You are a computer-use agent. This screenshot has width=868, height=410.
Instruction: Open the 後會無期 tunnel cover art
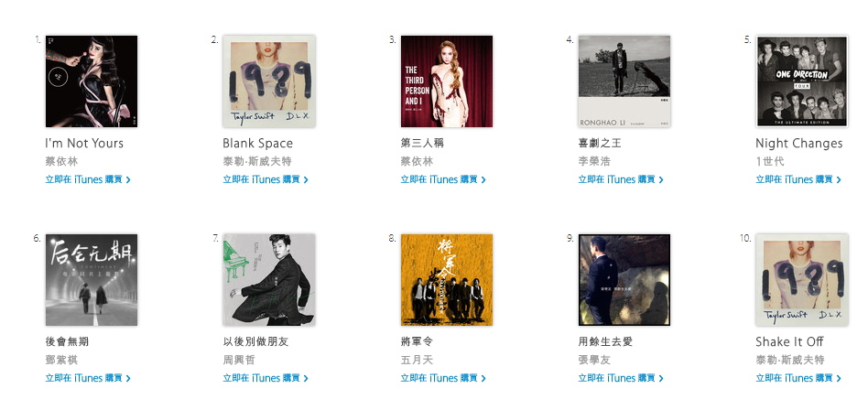click(92, 280)
